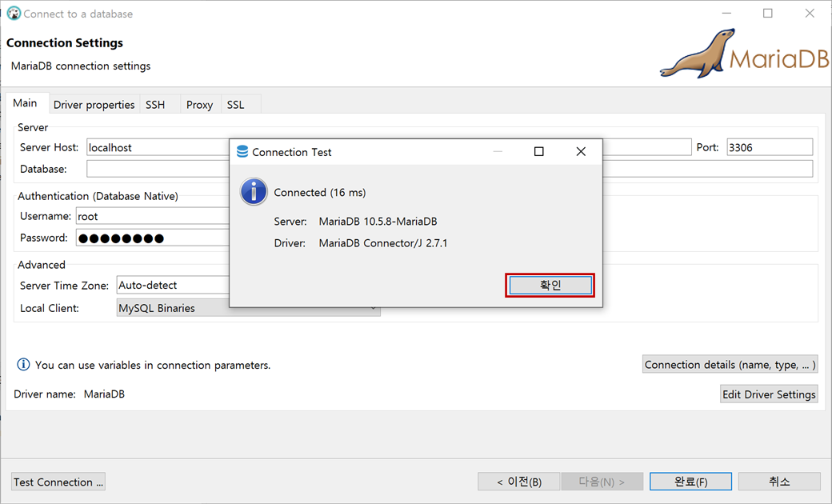
Task: Close the Connect to a database window
Action: pyautogui.click(x=810, y=14)
